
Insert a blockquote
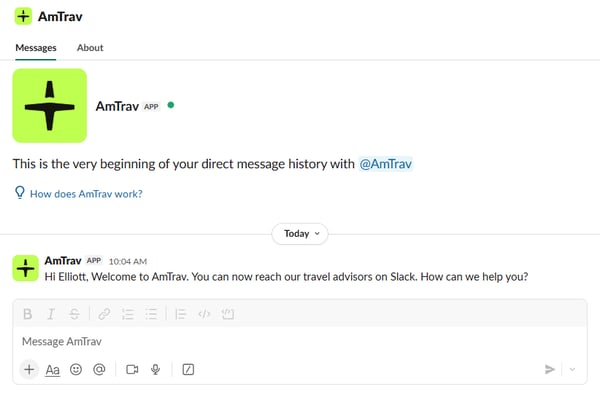coord(181,314)
